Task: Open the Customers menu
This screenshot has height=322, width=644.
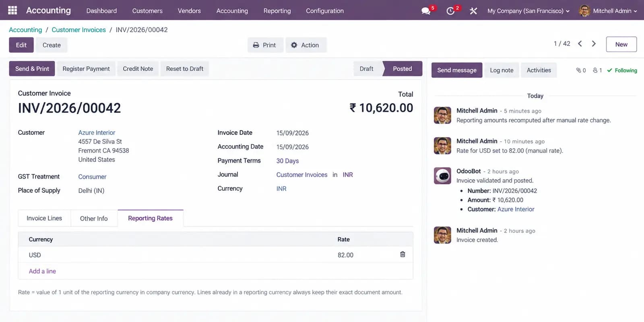Action: (147, 11)
